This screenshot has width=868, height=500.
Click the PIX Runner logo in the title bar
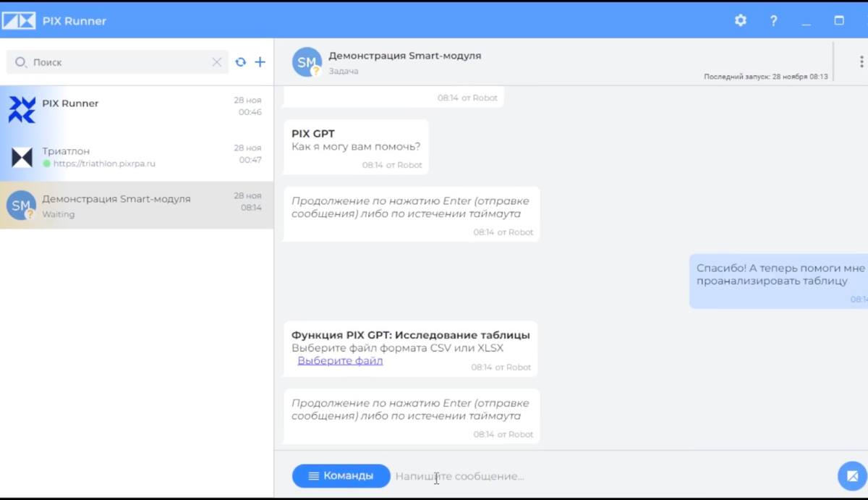coord(20,20)
